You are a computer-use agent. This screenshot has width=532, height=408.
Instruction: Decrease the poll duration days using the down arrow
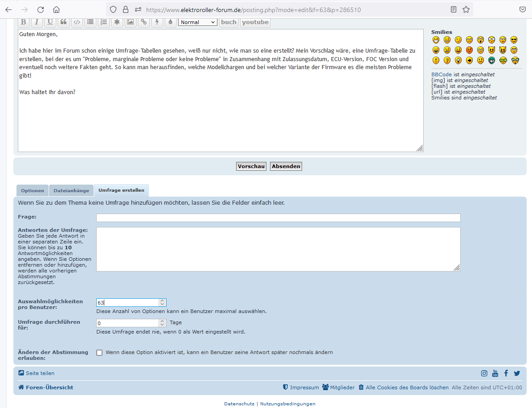(x=162, y=325)
